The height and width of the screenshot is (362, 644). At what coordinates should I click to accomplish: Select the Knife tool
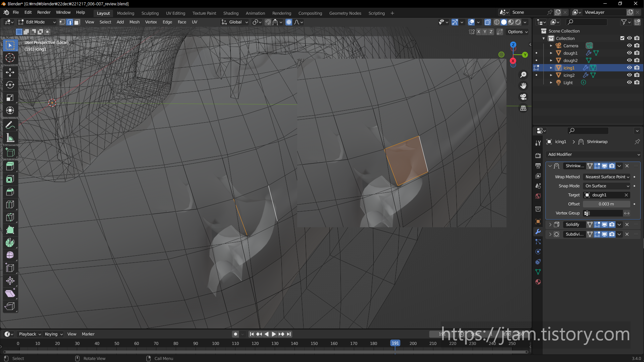coord(10,217)
